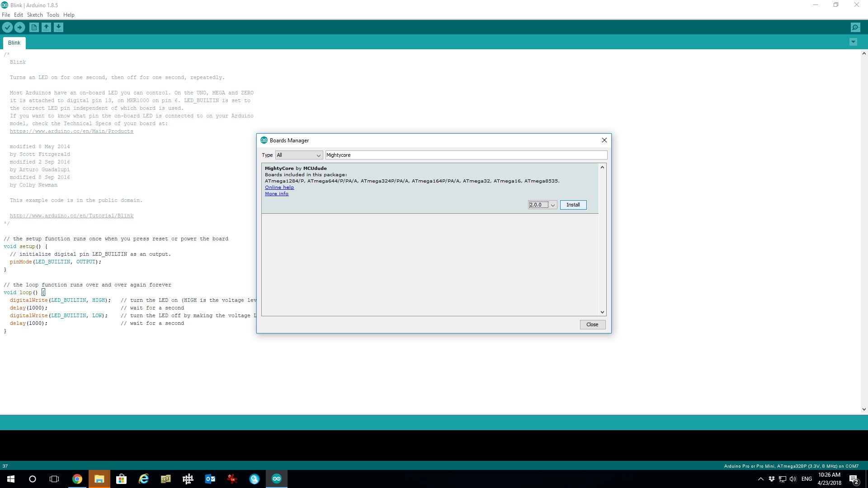Viewport: 868px width, 488px height.
Task: Open Chrome from the taskbar
Action: 77,479
